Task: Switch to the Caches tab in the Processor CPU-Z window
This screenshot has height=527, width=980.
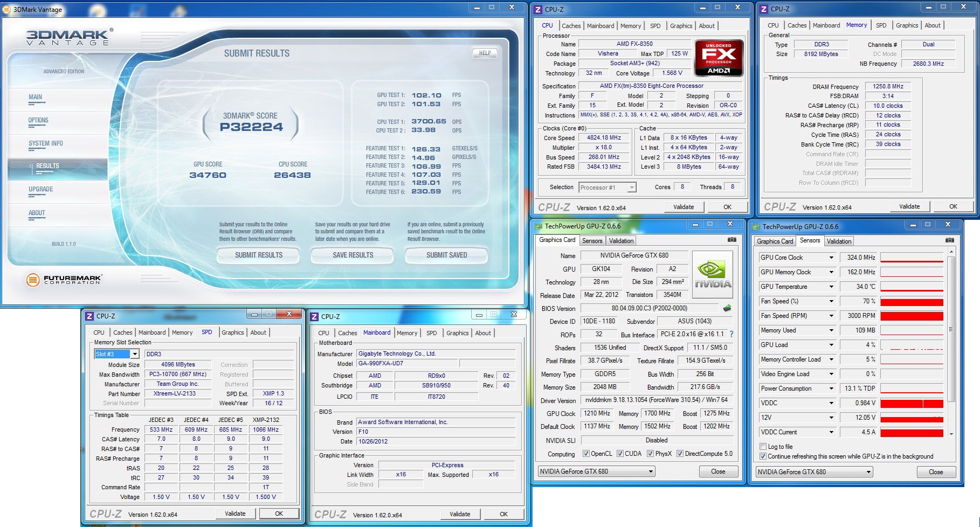Action: coord(571,26)
